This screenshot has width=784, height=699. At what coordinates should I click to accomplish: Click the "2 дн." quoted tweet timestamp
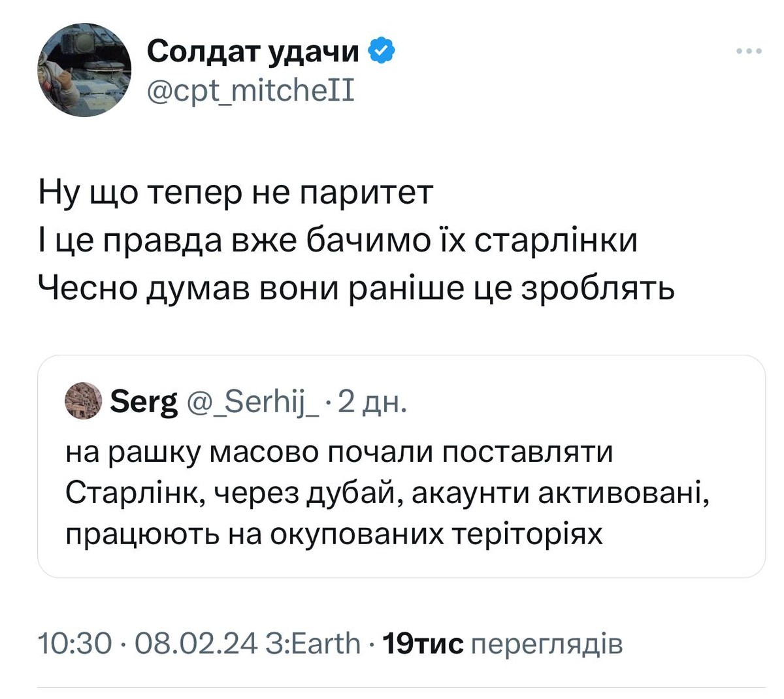[x=374, y=402]
